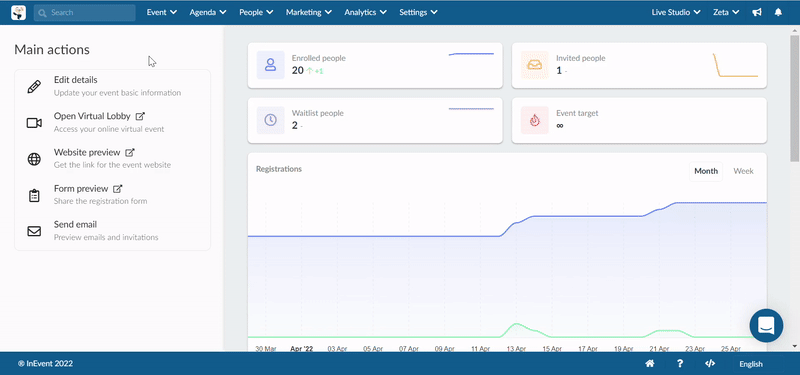
Task: Open the notifications bell
Action: tap(778, 12)
